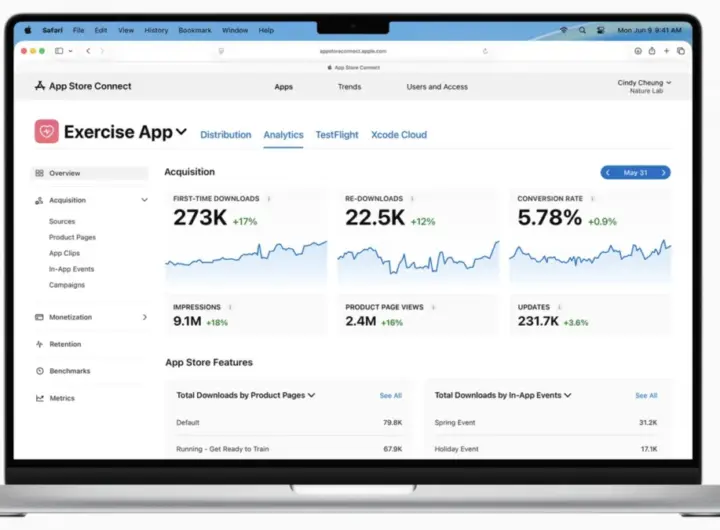
Task: Go to previous date with left arrow
Action: [608, 173]
